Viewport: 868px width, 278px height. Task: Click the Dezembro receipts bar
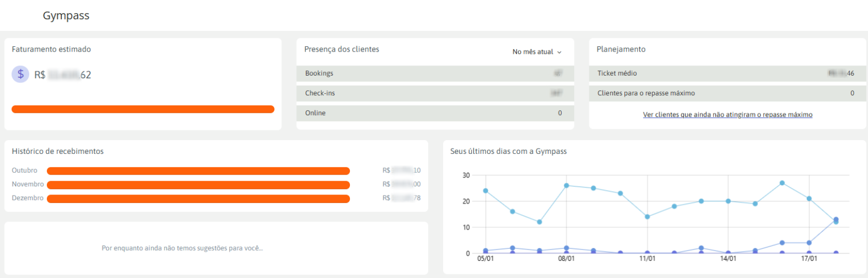click(198, 199)
